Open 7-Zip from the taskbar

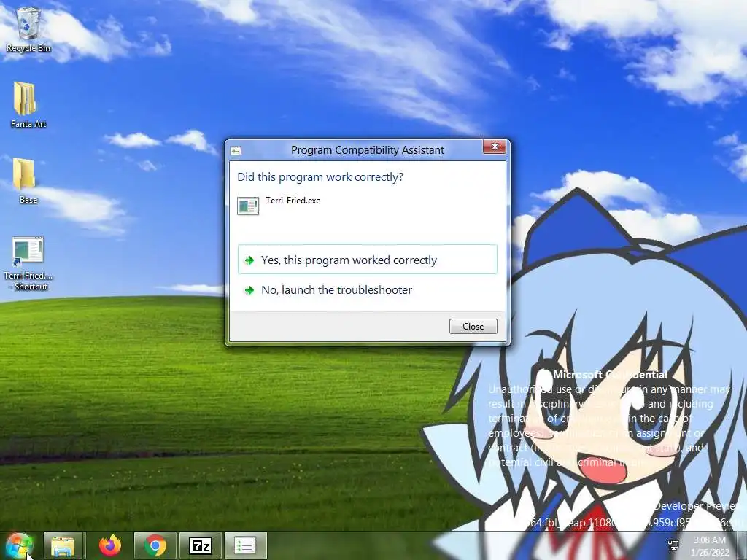point(201,545)
